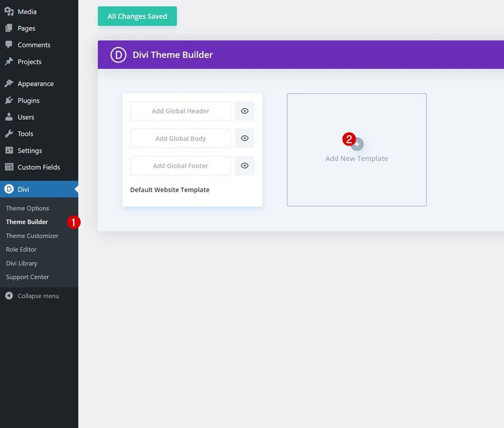
Task: Open the Comments menu
Action: point(34,45)
